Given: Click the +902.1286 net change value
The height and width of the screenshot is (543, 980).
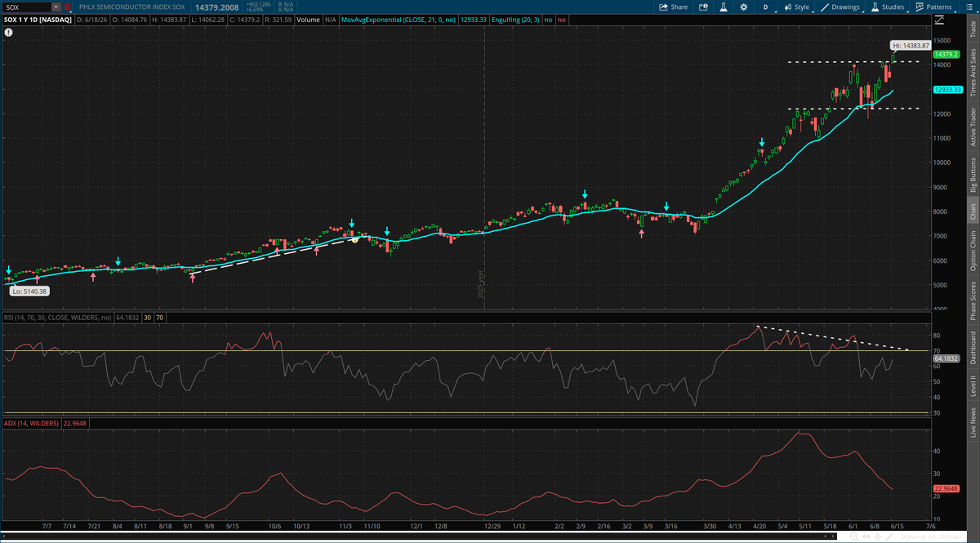Looking at the screenshot, I should point(260,4).
